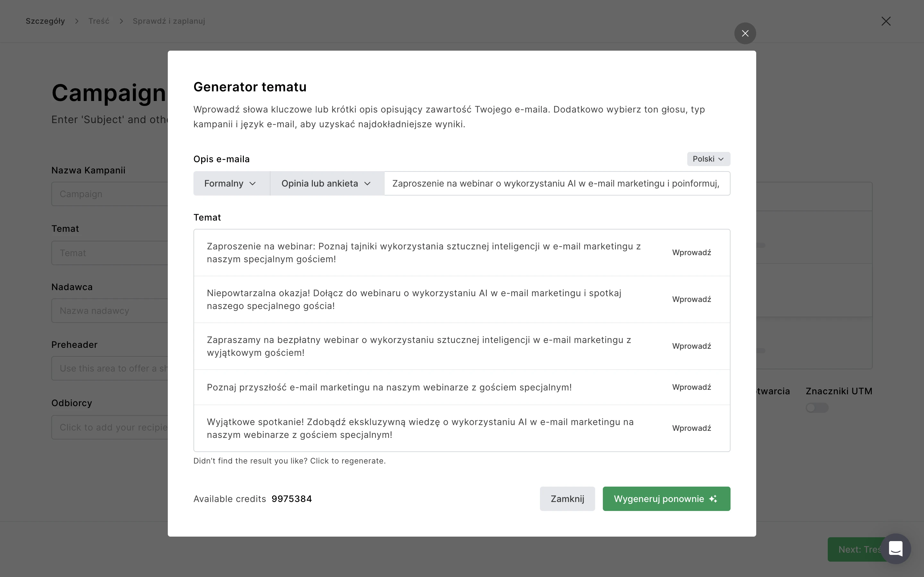Viewport: 924px width, 577px height.
Task: Click Wprowadź for Niepowtarzalna okazja subject
Action: [x=691, y=300]
